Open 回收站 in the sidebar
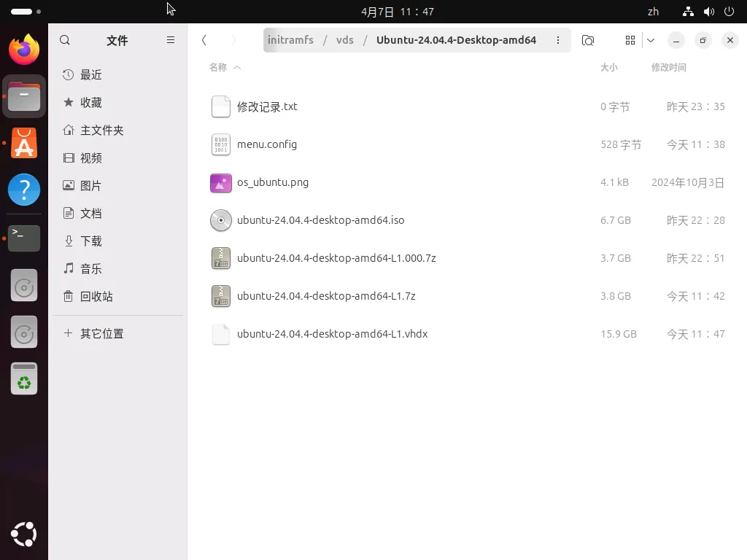The height and width of the screenshot is (560, 747). point(117,296)
